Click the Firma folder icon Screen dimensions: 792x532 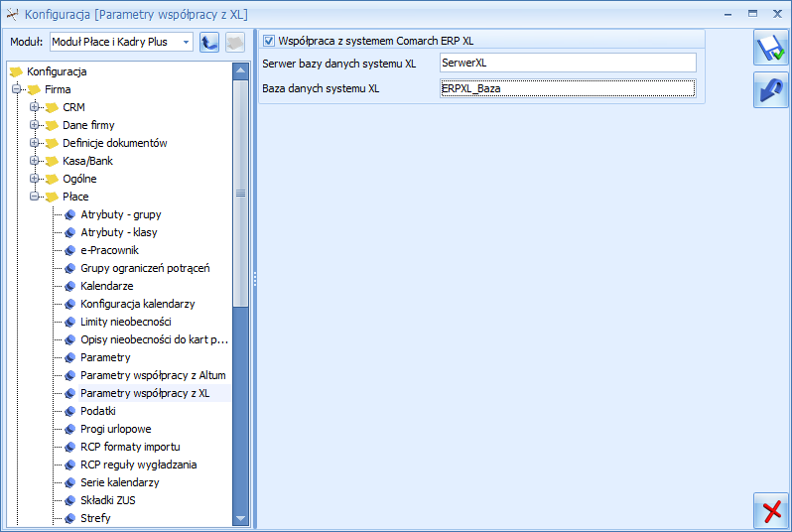click(35, 90)
